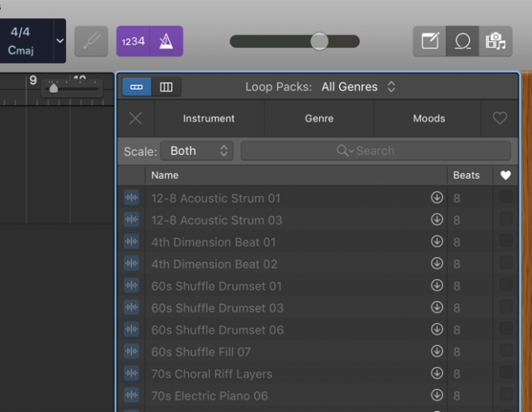The height and width of the screenshot is (412, 532).
Task: Switch loop browser to button view
Action: (x=137, y=87)
